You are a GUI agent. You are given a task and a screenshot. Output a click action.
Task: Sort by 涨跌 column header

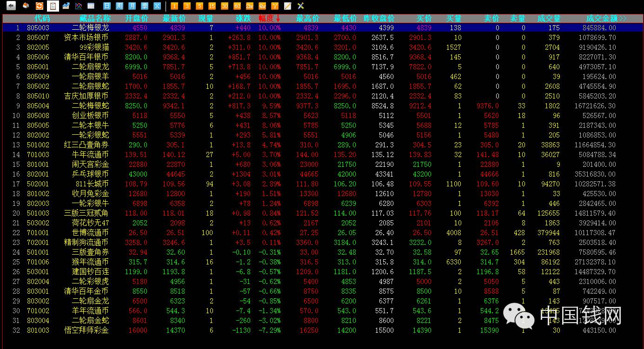(x=243, y=19)
